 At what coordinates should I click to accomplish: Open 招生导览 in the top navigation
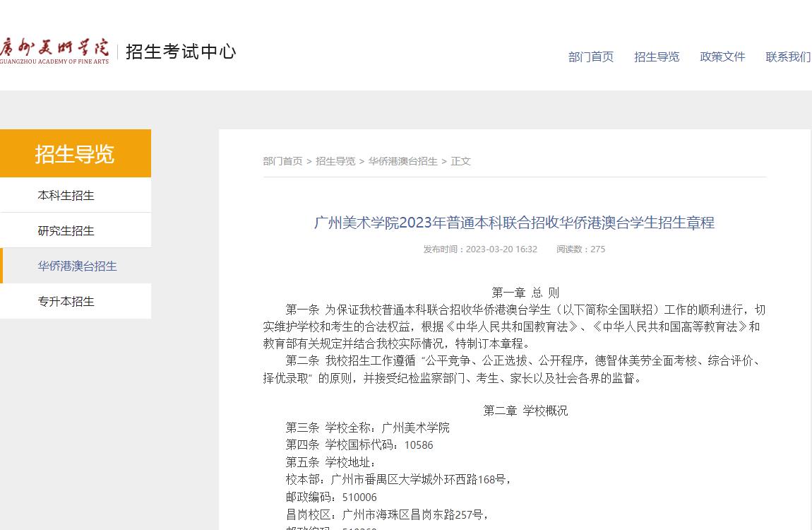pos(657,57)
